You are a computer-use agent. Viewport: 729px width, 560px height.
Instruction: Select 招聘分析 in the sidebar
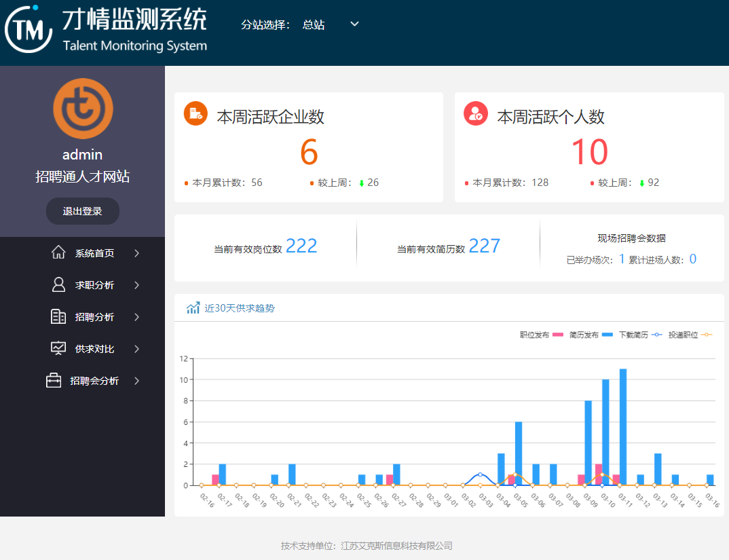click(94, 317)
